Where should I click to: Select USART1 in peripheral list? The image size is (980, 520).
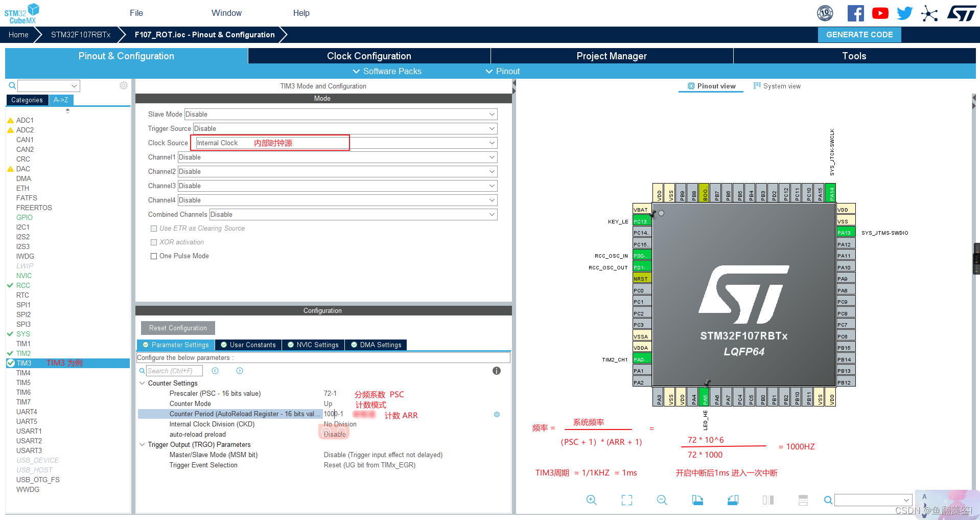pyautogui.click(x=29, y=431)
